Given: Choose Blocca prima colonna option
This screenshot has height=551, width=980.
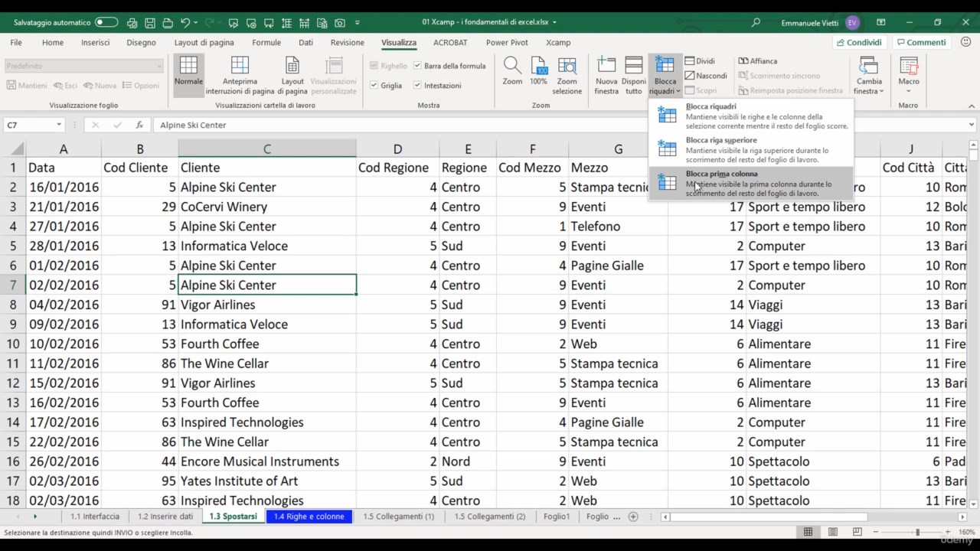Looking at the screenshot, I should click(x=750, y=183).
